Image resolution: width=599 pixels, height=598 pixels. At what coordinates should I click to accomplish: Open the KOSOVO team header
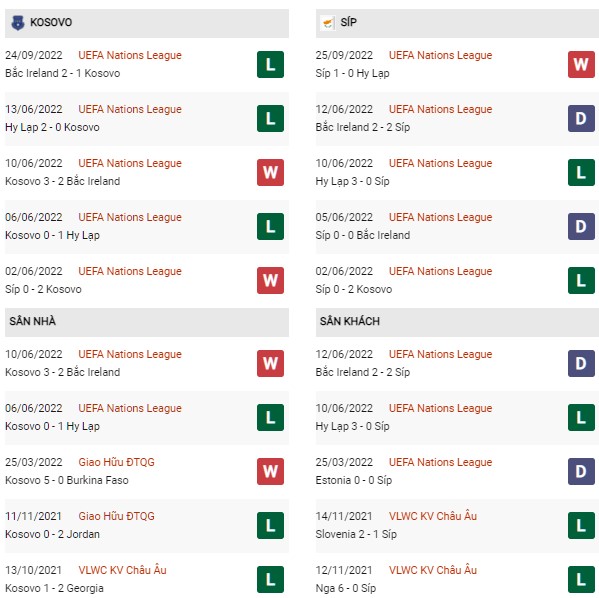147,23
